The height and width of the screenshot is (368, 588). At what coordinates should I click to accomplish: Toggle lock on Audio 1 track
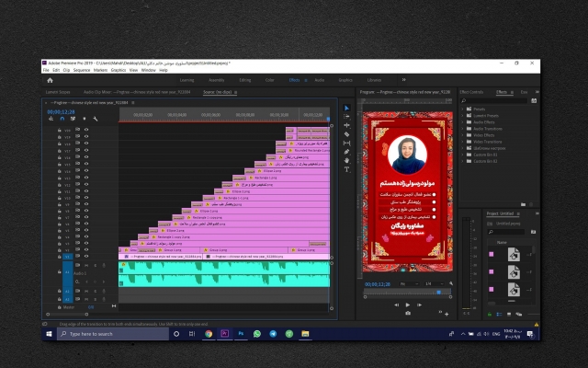(x=59, y=272)
